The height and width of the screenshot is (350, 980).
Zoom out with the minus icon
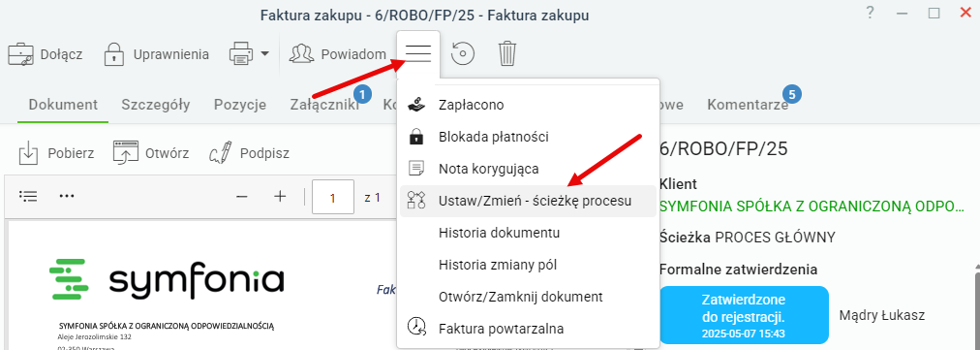(242, 197)
